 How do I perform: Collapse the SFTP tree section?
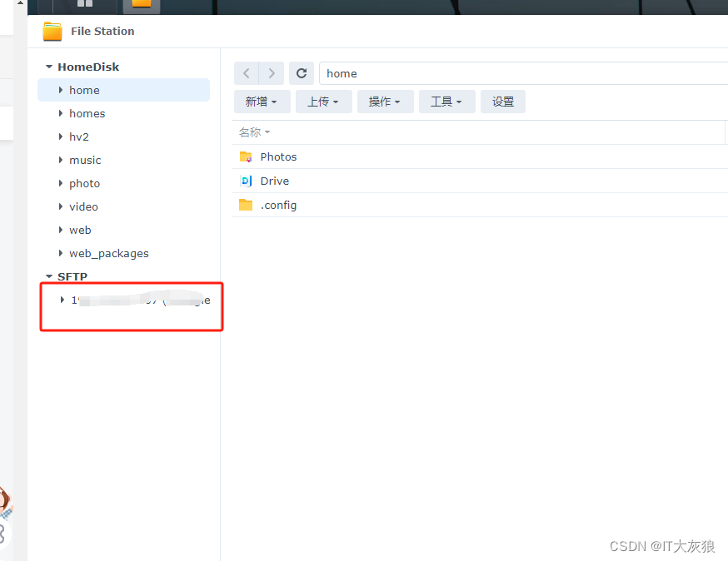click(49, 276)
